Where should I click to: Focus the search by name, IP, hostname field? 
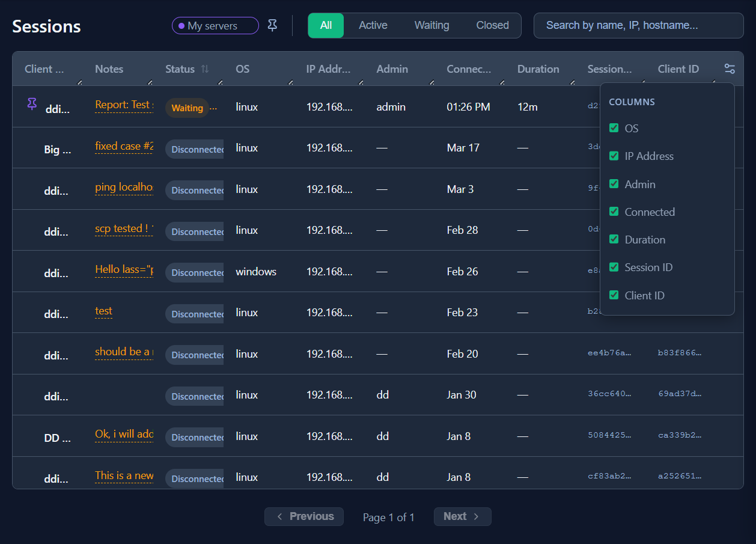[638, 25]
